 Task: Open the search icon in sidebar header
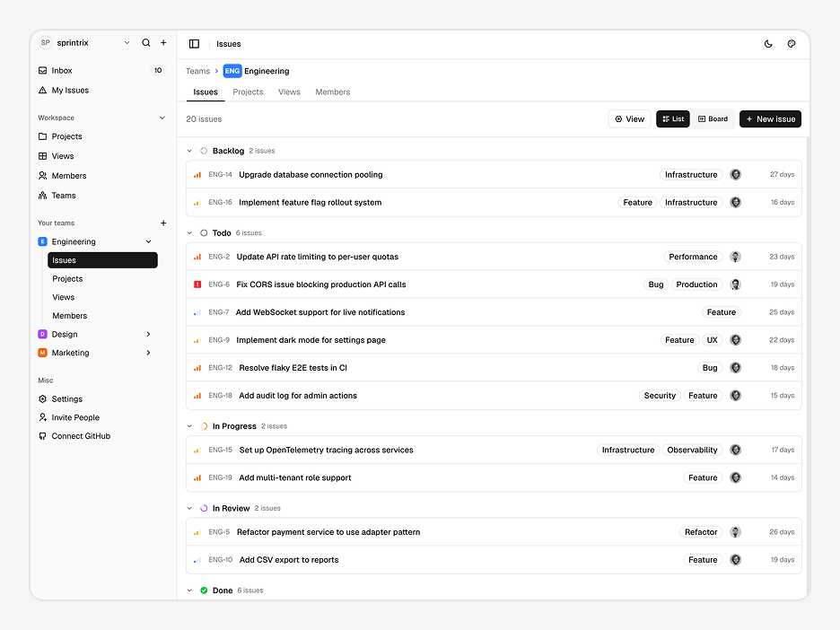click(145, 43)
